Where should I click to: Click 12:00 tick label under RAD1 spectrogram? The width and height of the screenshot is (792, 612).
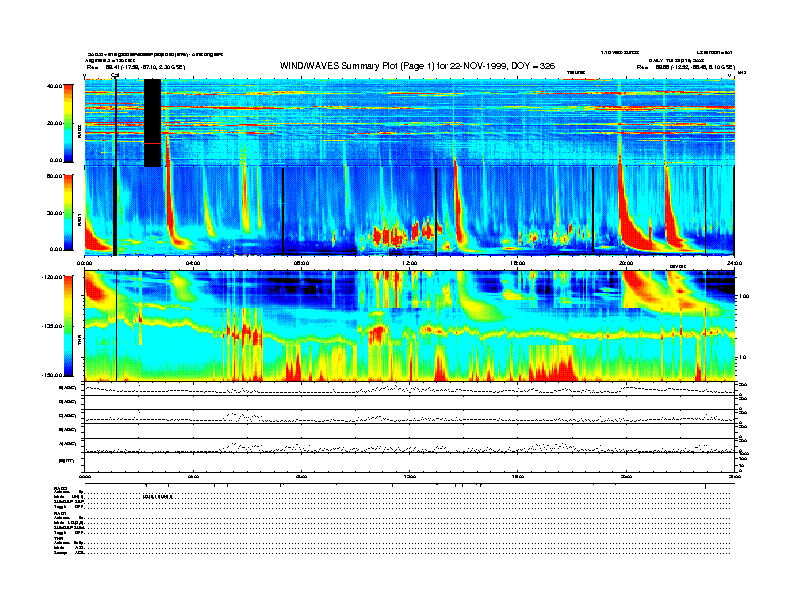click(x=410, y=263)
